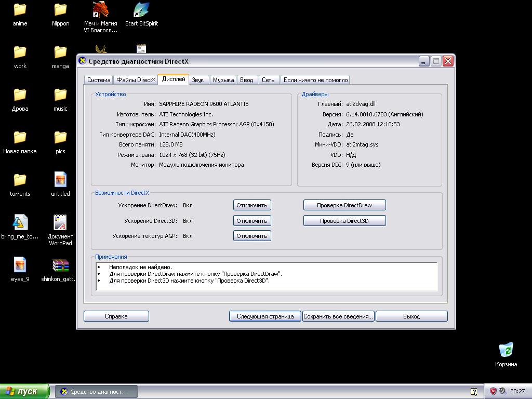Go to Следующая страница

coord(265,316)
